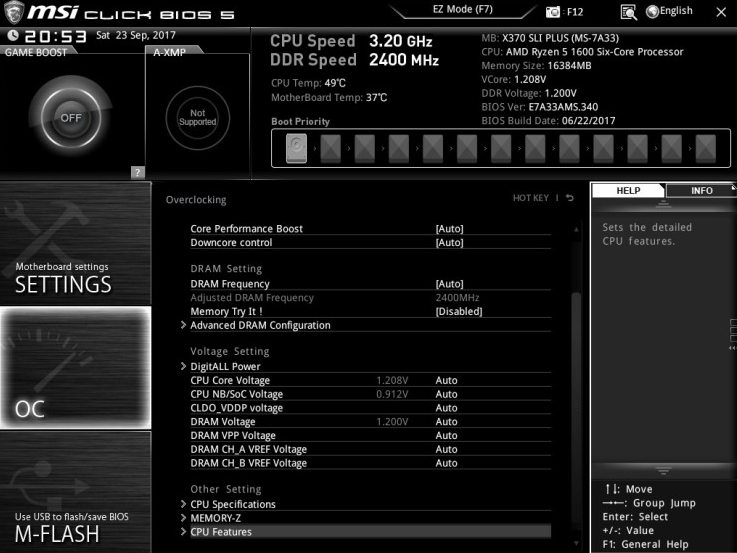Image resolution: width=737 pixels, height=553 pixels.
Task: Edit DRAM VPP Voltage Auto field
Action: pos(446,436)
